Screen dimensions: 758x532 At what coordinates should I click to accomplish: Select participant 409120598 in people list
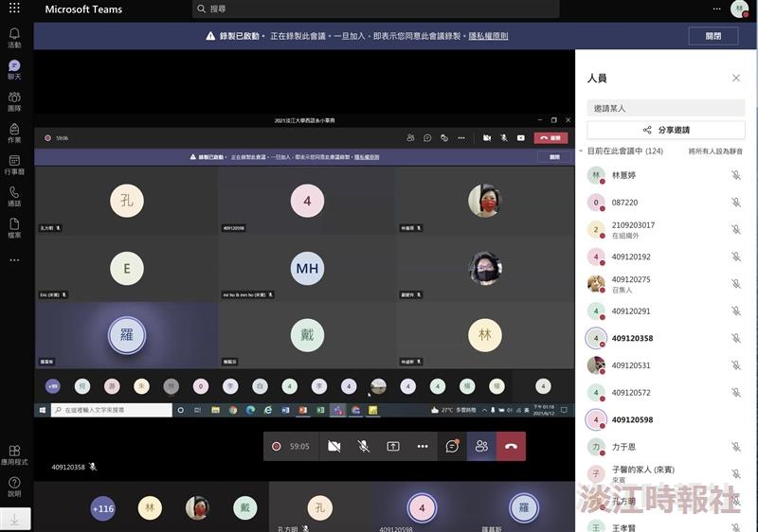(666, 419)
